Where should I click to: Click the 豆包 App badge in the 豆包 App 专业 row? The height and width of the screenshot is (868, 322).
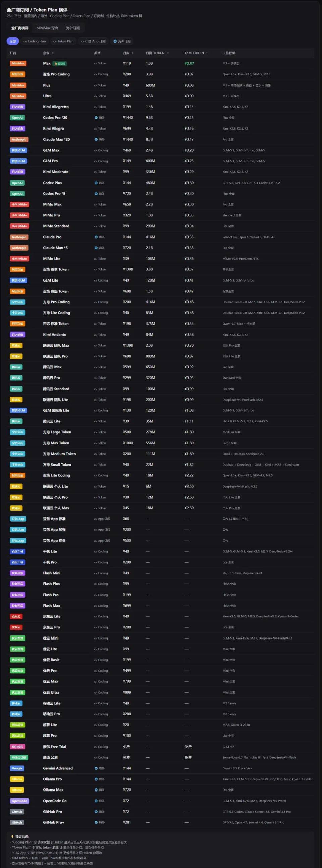pyautogui.click(x=18, y=541)
